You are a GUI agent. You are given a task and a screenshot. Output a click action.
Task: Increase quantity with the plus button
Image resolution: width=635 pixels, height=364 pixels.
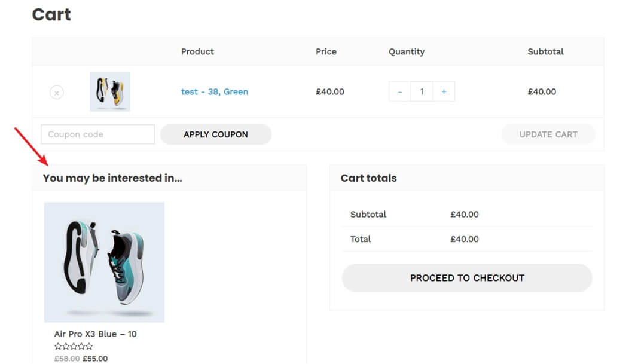click(444, 91)
